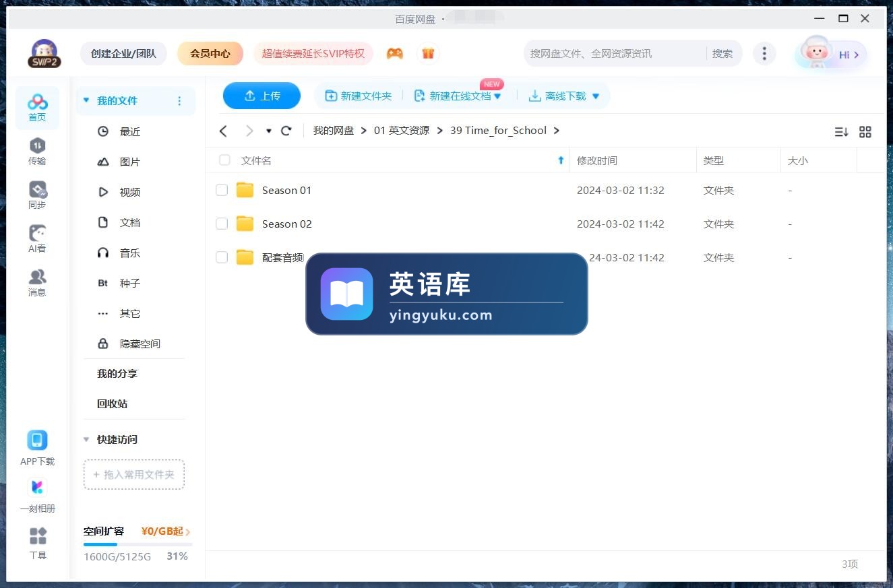Check the Season 02 row checkbox

222,224
